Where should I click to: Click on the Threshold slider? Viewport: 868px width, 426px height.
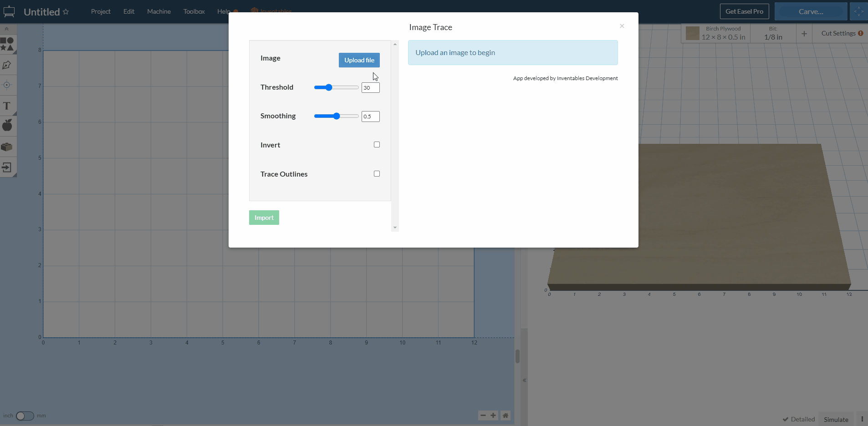tap(336, 87)
